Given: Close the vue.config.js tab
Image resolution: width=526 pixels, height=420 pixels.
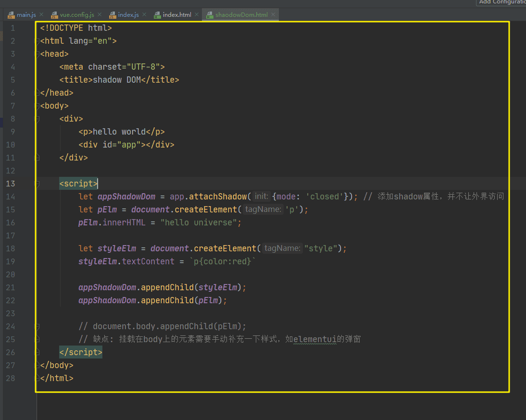Looking at the screenshot, I should coord(100,15).
